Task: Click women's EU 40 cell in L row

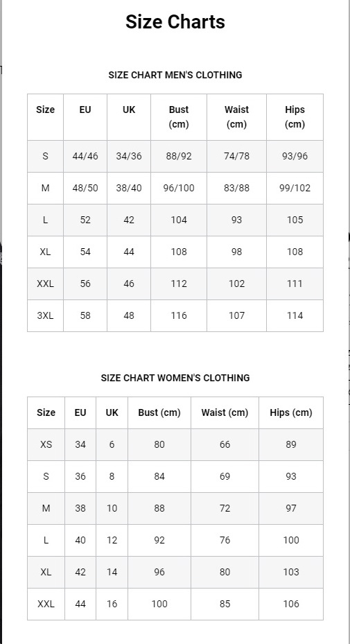Action: [x=80, y=540]
